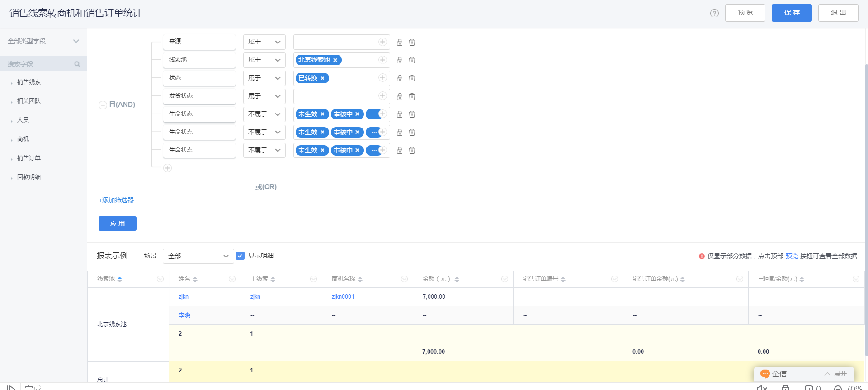Click the +添加筛选器 link
This screenshot has width=868, height=390.
tap(116, 200)
